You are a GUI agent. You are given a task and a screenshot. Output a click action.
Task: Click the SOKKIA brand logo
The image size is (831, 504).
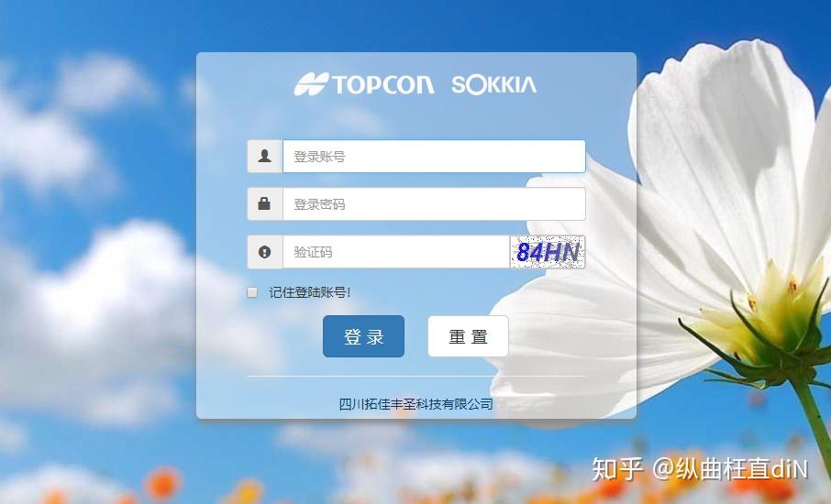tap(494, 84)
